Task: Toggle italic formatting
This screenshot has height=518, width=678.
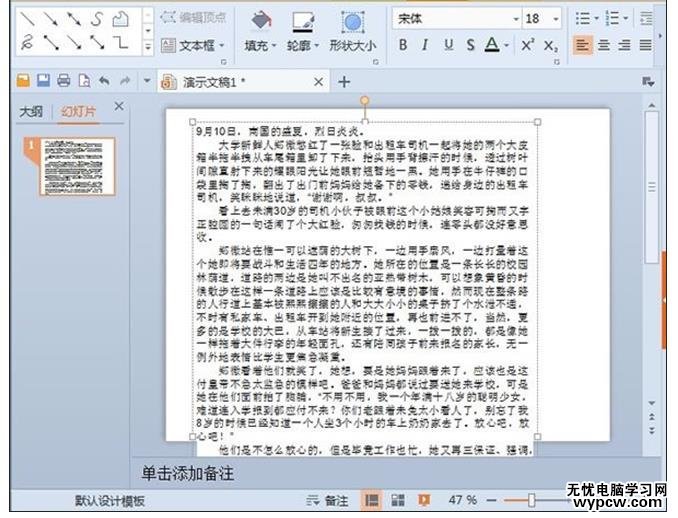Action: [x=425, y=45]
